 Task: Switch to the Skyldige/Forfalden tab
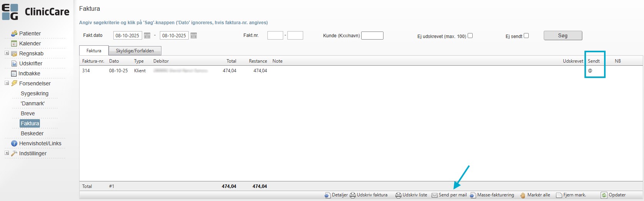click(135, 51)
